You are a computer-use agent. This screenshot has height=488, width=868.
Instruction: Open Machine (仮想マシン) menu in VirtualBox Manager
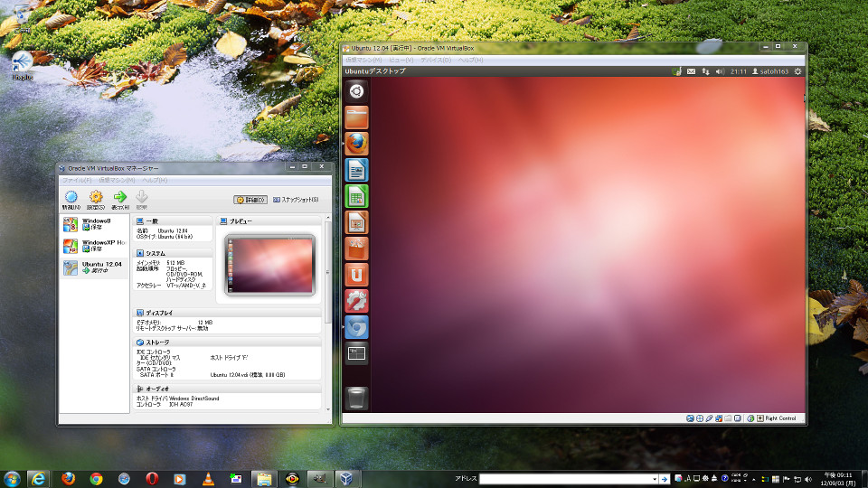click(x=117, y=181)
